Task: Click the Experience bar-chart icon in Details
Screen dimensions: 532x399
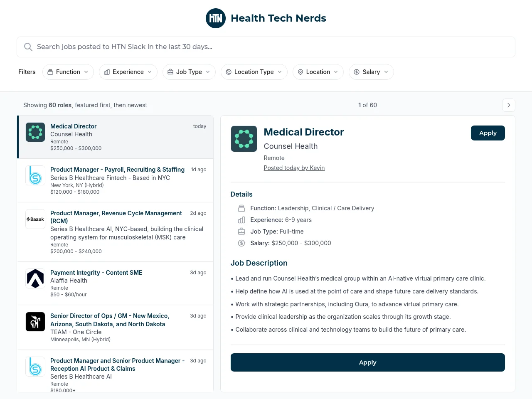Action: coord(241,220)
